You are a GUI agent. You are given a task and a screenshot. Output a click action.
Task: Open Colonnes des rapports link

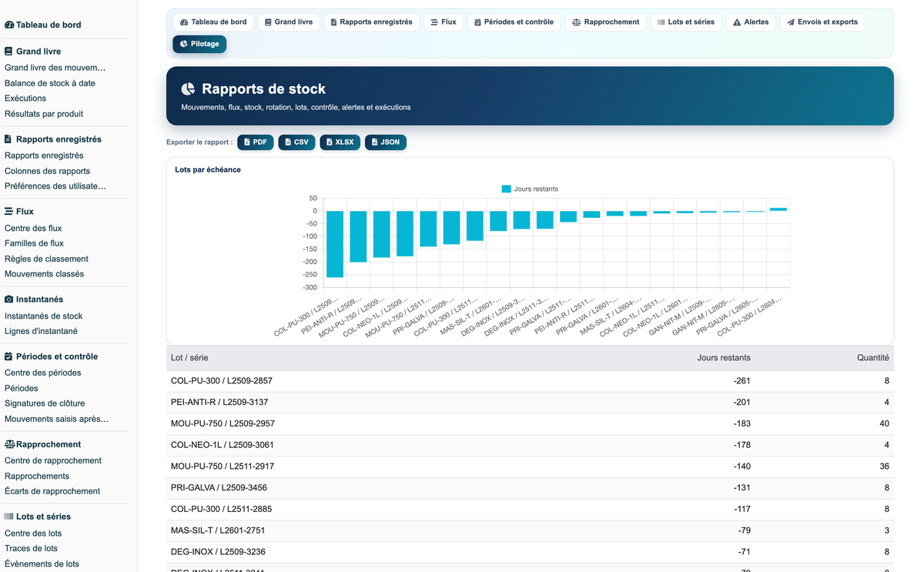click(47, 171)
